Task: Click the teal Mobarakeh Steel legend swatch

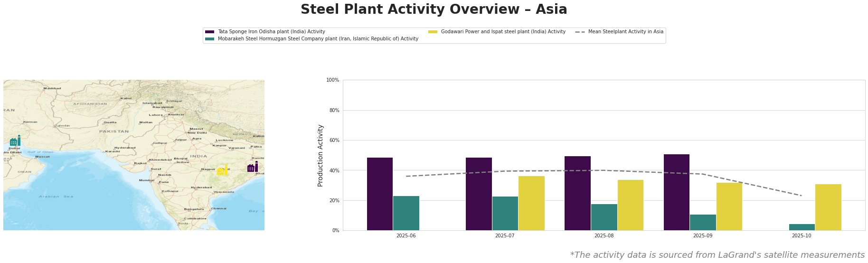Action: coord(209,39)
